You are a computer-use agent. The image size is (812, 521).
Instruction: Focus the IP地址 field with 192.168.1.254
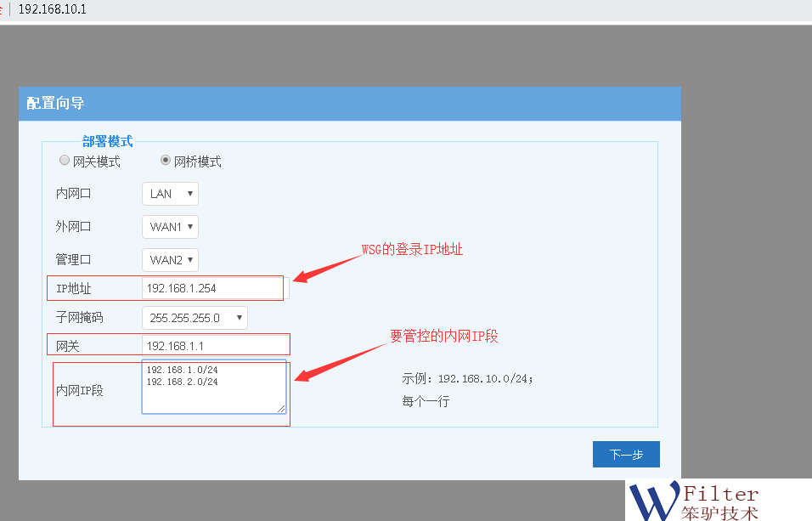click(x=212, y=288)
